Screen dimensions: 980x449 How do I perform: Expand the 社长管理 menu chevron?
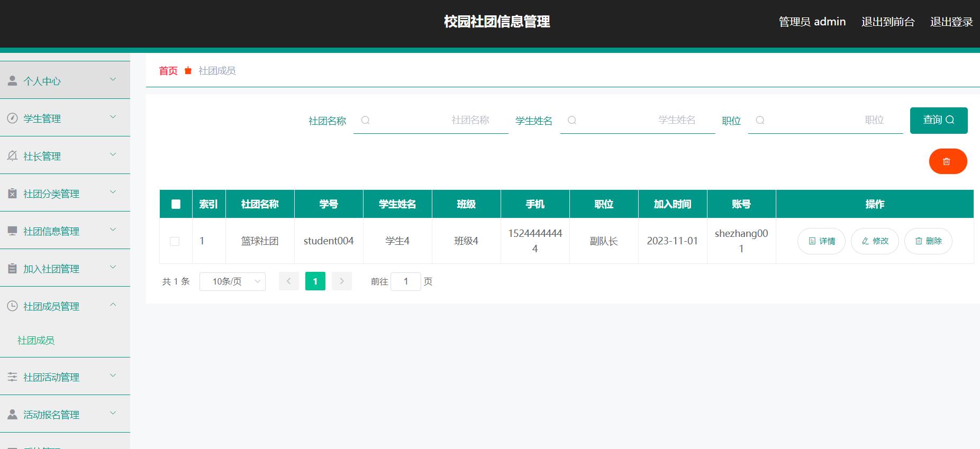click(113, 154)
